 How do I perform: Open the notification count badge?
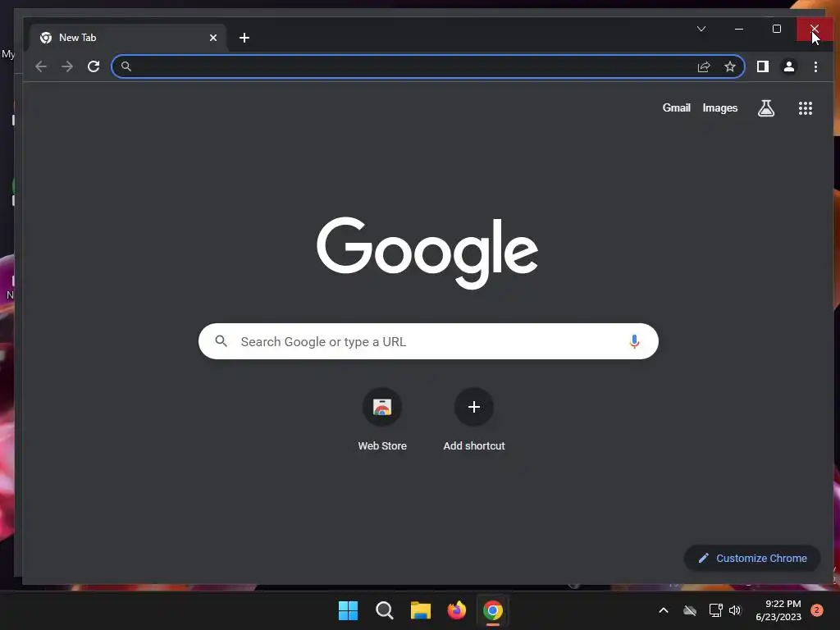(x=817, y=610)
